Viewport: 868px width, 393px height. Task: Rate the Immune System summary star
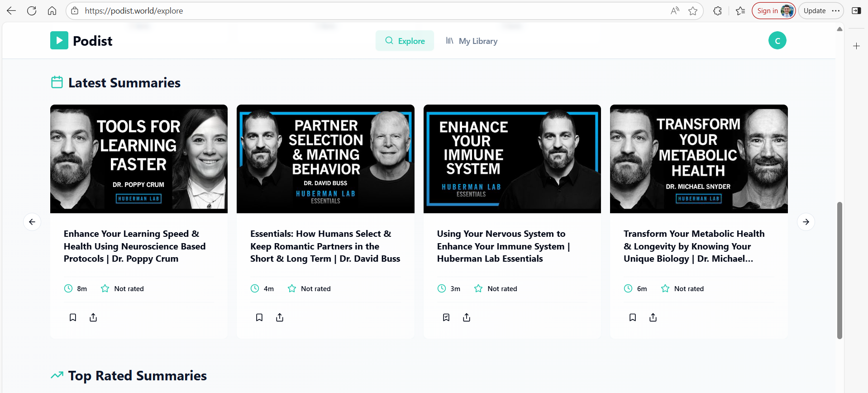click(478, 288)
